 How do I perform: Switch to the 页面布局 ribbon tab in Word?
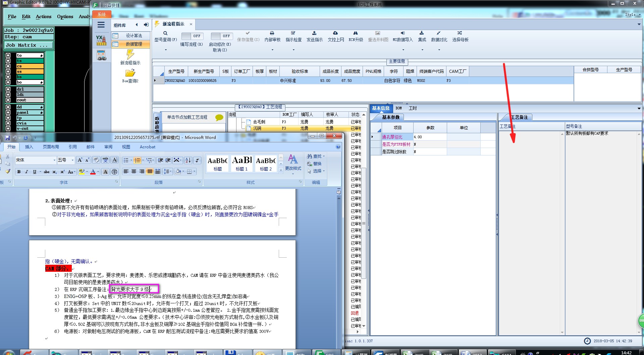click(51, 147)
